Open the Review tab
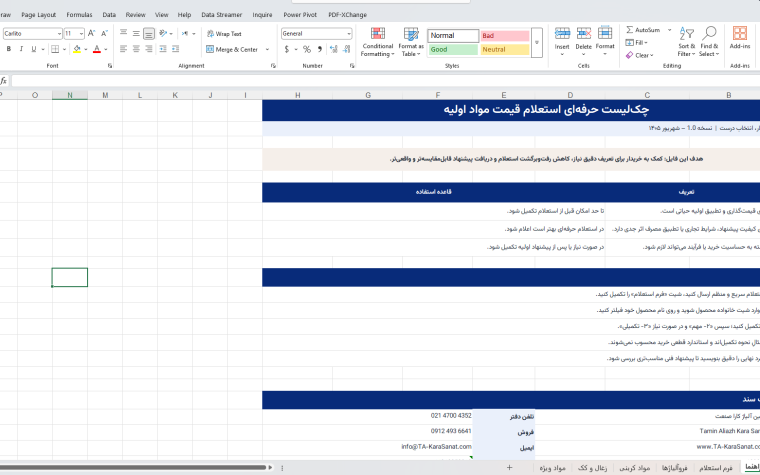 (135, 15)
